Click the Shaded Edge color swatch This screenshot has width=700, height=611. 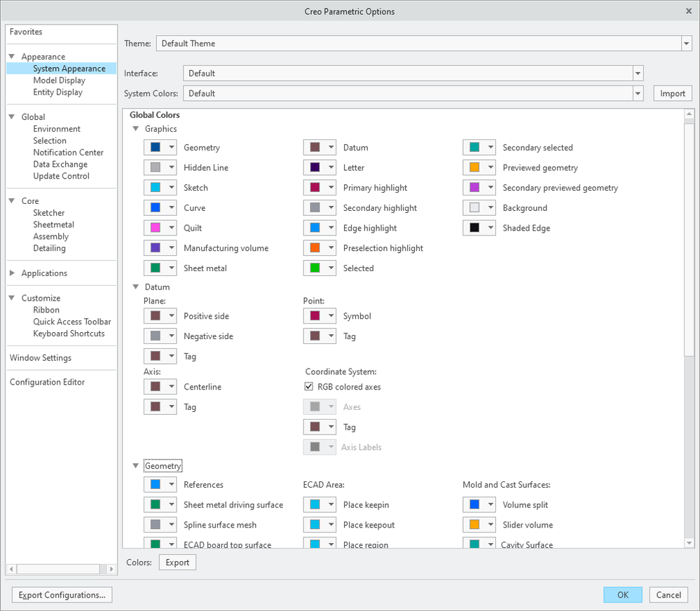pyautogui.click(x=474, y=228)
